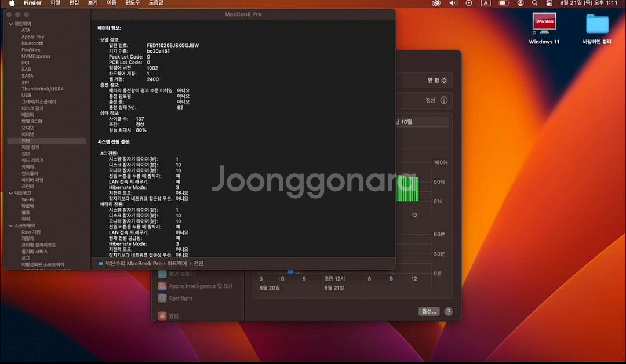Select 방화벽 in the sidebar
Image resolution: width=626 pixels, height=364 pixels.
[28, 206]
